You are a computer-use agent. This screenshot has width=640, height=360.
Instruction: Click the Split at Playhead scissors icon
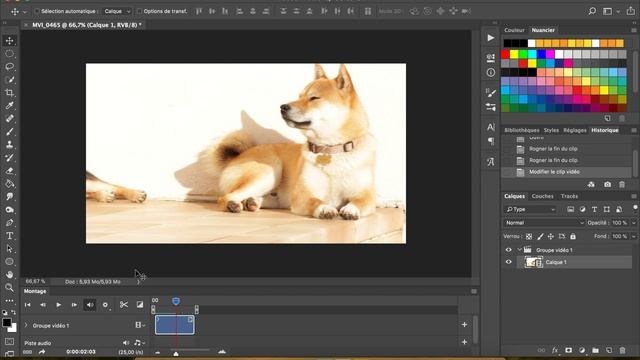click(x=124, y=304)
